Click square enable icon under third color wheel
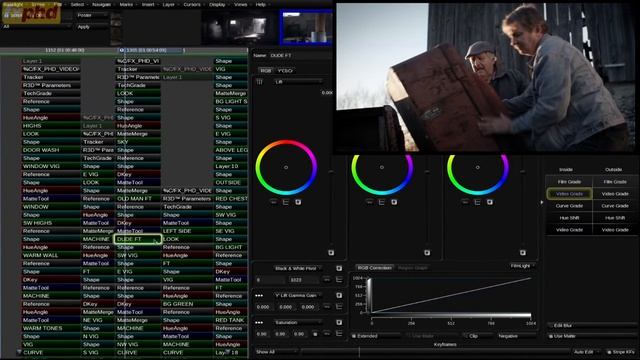 pos(490,202)
